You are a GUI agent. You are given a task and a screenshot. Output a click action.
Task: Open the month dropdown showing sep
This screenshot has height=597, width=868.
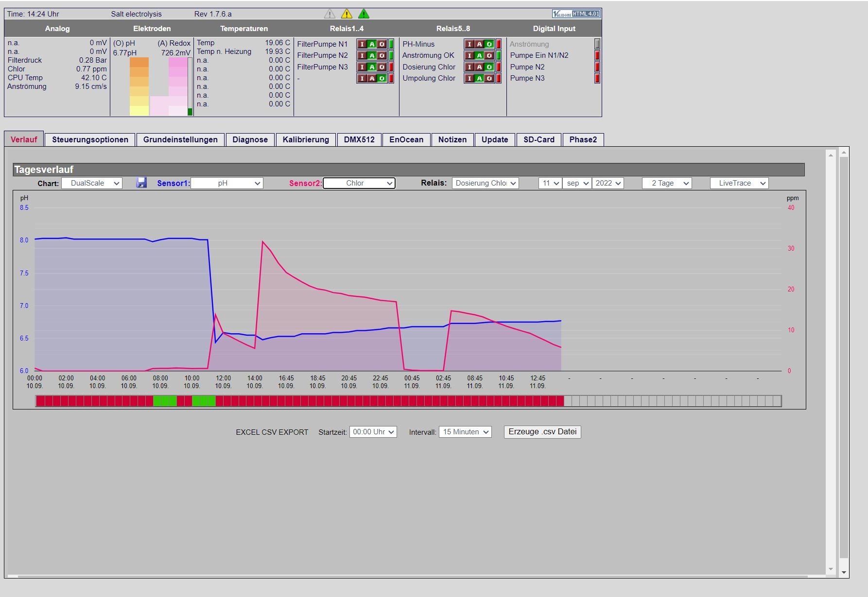click(x=577, y=183)
